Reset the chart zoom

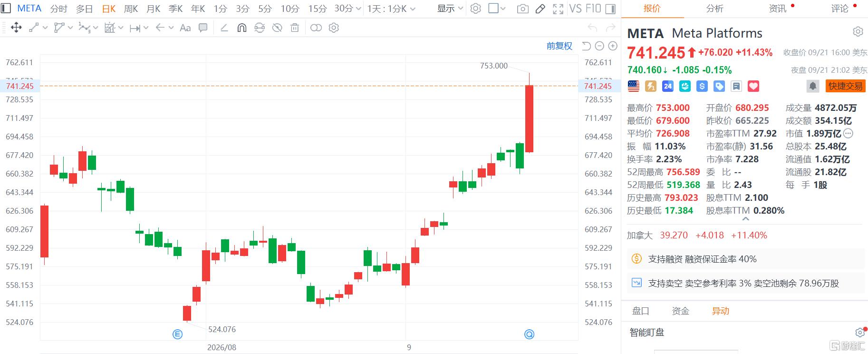coord(586,46)
